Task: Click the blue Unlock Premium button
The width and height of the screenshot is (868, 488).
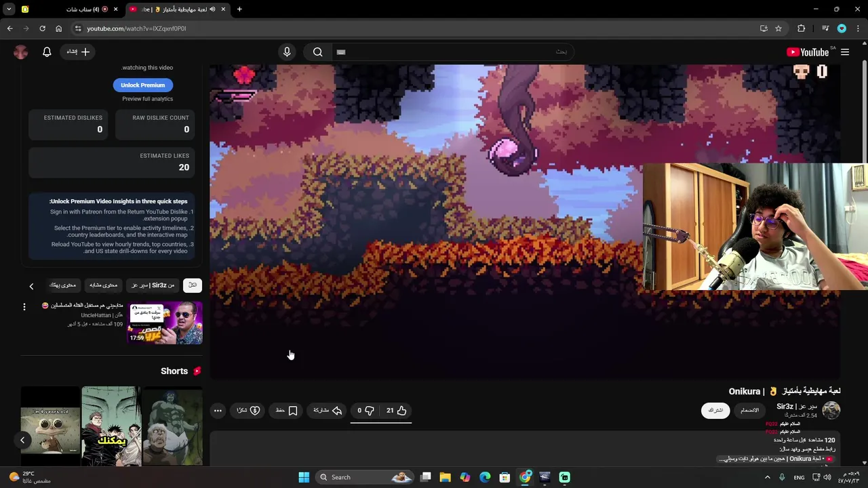Action: pos(143,85)
